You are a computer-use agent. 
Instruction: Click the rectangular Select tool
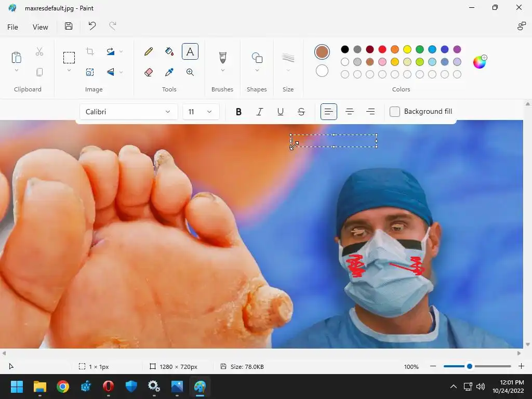coord(69,58)
